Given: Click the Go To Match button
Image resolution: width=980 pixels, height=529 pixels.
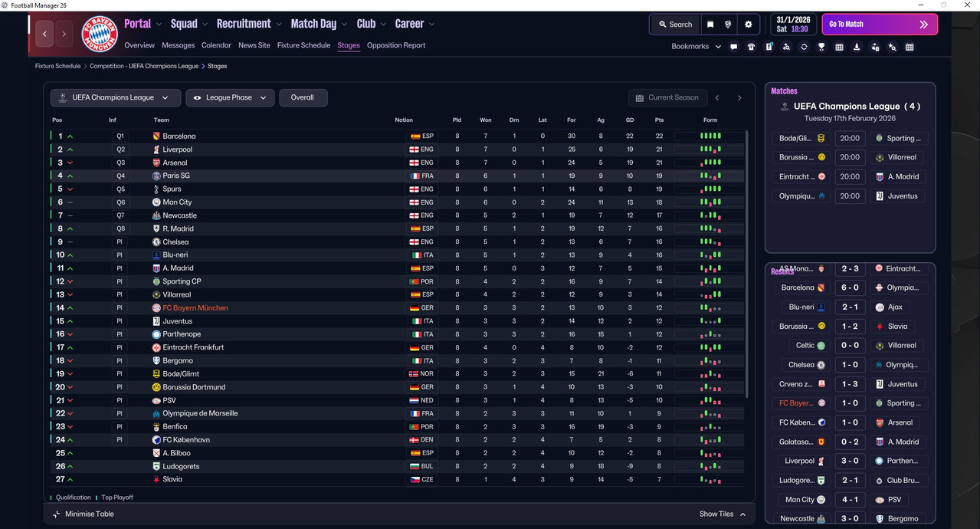Looking at the screenshot, I should (880, 25).
